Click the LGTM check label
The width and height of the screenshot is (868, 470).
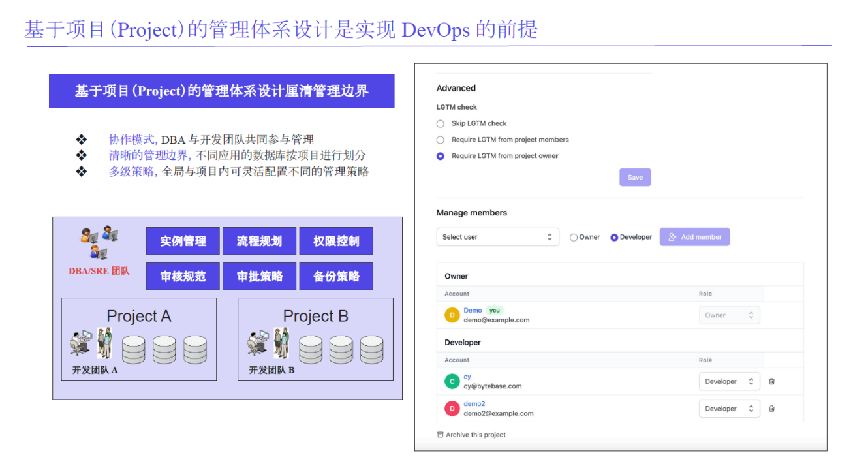[457, 107]
